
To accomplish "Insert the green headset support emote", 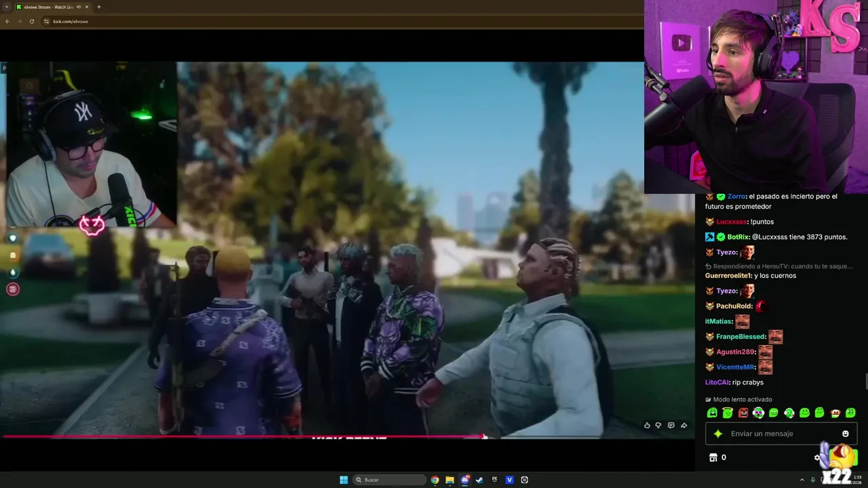I will (789, 413).
